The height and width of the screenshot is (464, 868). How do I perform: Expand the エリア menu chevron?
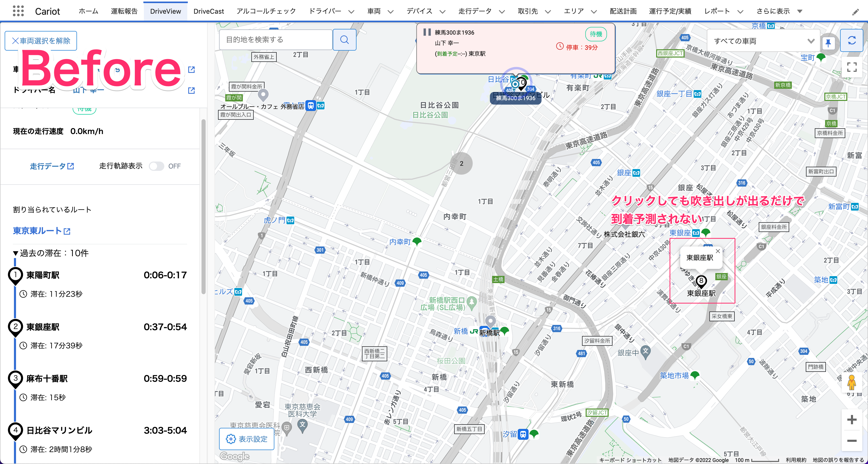594,12
